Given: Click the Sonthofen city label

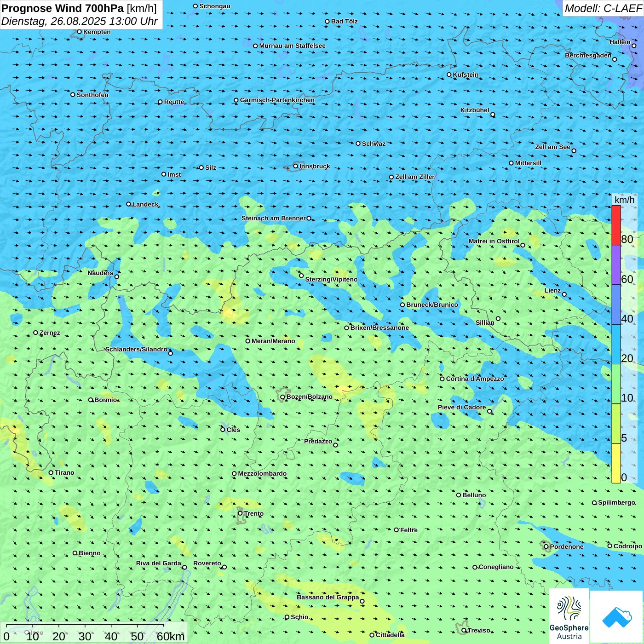Looking at the screenshot, I should tap(93, 95).
